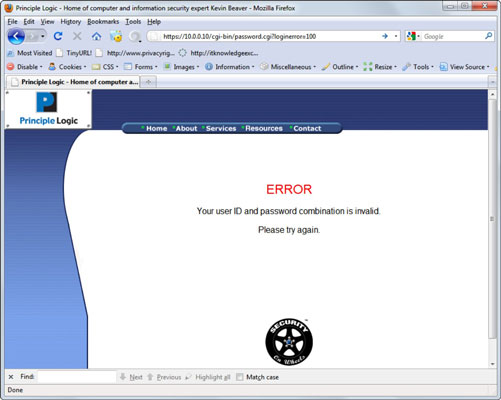The image size is (501, 400).
Task: Open the Cookies dropdown in toolbar
Action: point(67,67)
